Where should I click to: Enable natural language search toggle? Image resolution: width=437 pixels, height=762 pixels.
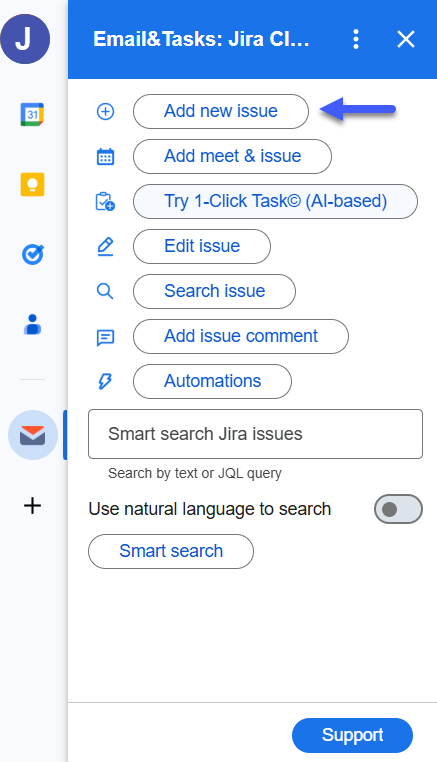[x=398, y=509]
